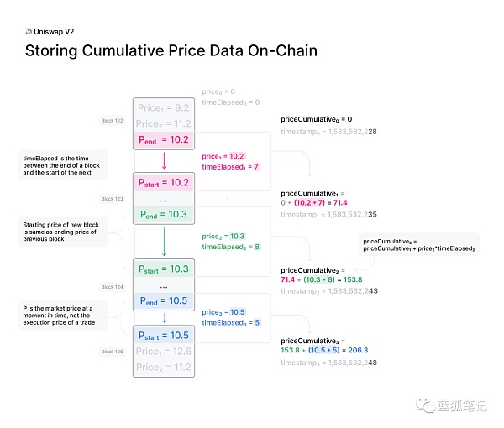Click the Storing Cumulative Price Data title
Viewport: 504px width, 428px height.
click(x=171, y=51)
